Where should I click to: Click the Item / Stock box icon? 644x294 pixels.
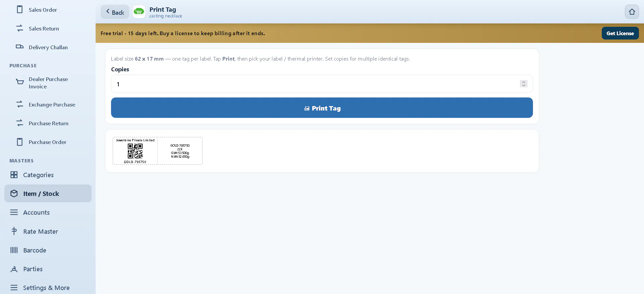click(x=14, y=194)
